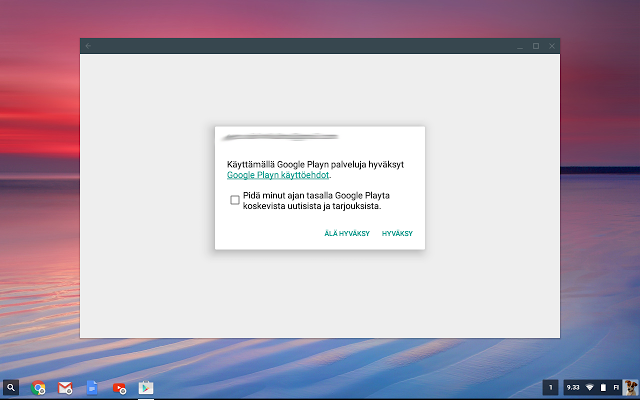Open the user avatar in system tray
640x400 pixels.
(630, 387)
